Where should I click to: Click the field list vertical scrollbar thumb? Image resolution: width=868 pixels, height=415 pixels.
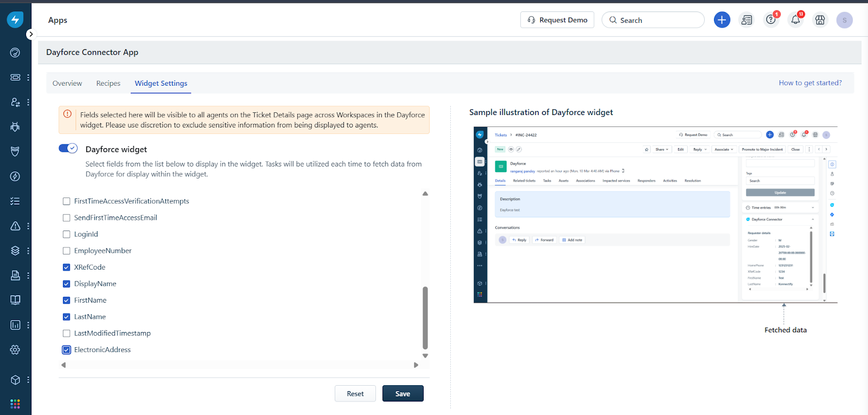425,318
